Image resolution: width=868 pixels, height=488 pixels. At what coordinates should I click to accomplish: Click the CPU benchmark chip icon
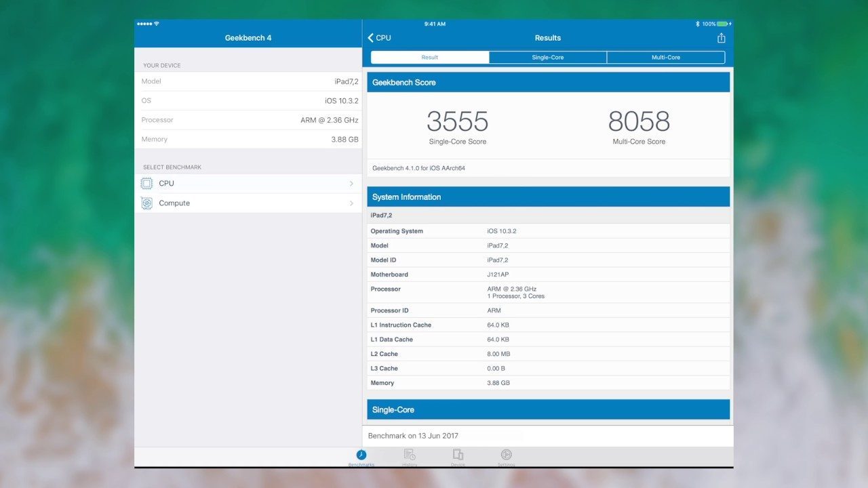(146, 184)
